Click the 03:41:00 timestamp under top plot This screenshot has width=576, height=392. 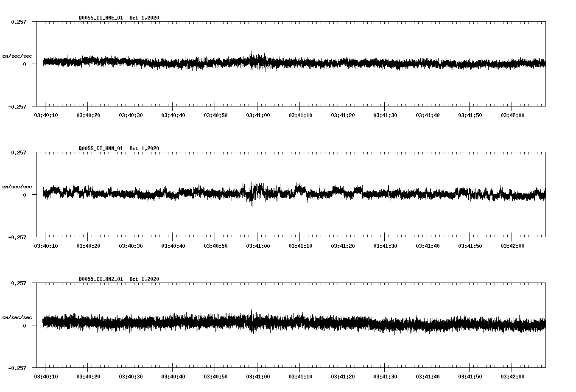[258, 114]
